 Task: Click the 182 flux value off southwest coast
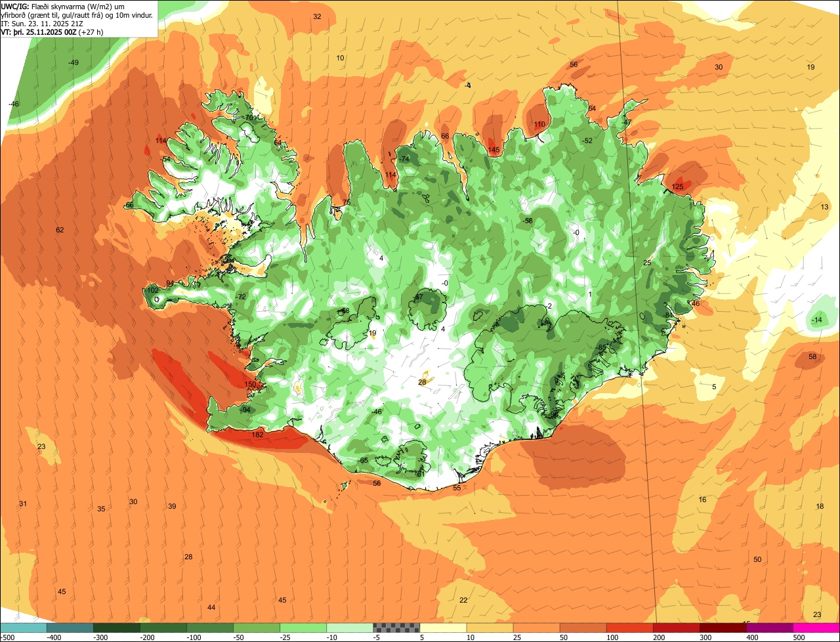tap(257, 435)
